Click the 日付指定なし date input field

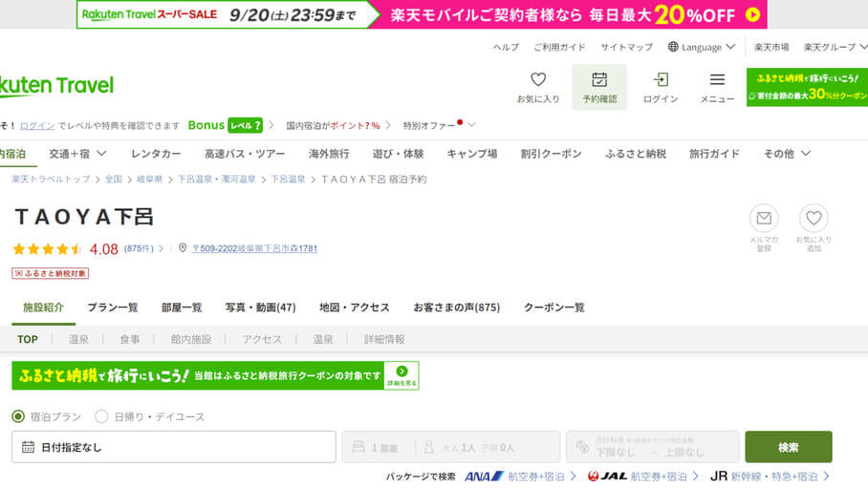174,447
